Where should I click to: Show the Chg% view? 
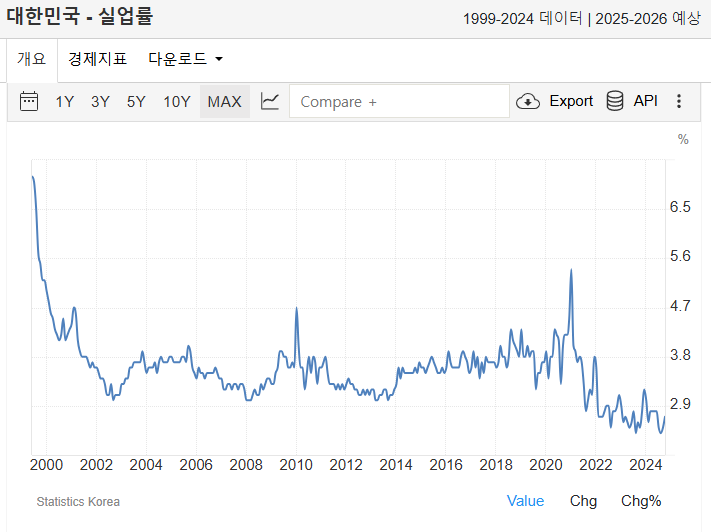point(641,501)
